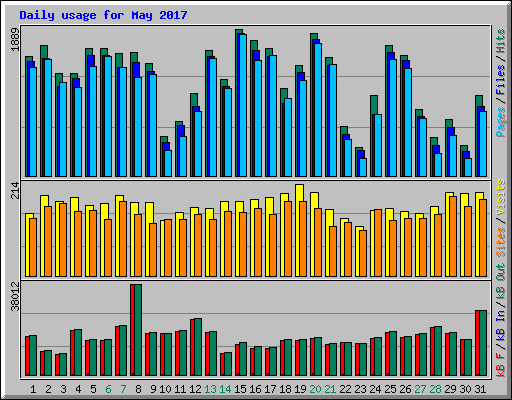Select day '26' on the x-axis
Image resolution: width=512 pixels, height=400 pixels.
coord(405,389)
